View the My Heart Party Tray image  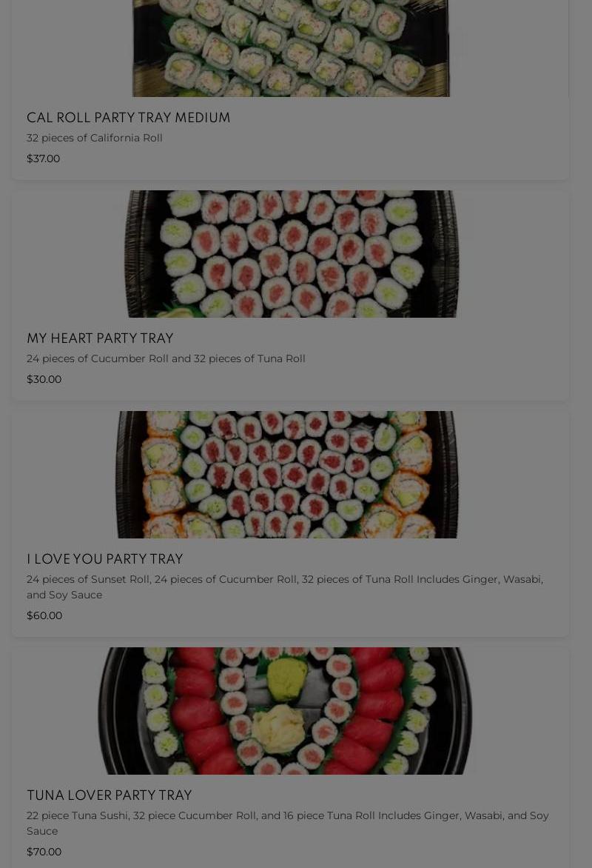pos(292,254)
